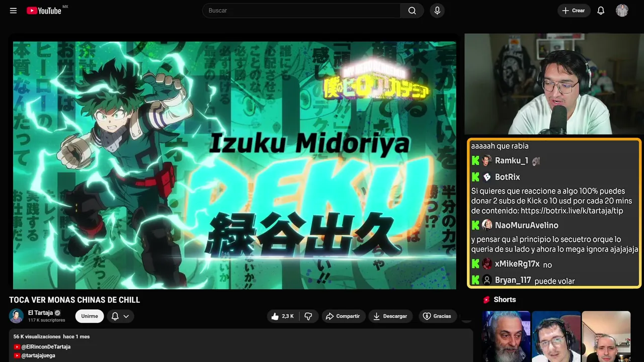Open account menu from profile avatar
Image resolution: width=644 pixels, height=362 pixels.
pos(622,11)
